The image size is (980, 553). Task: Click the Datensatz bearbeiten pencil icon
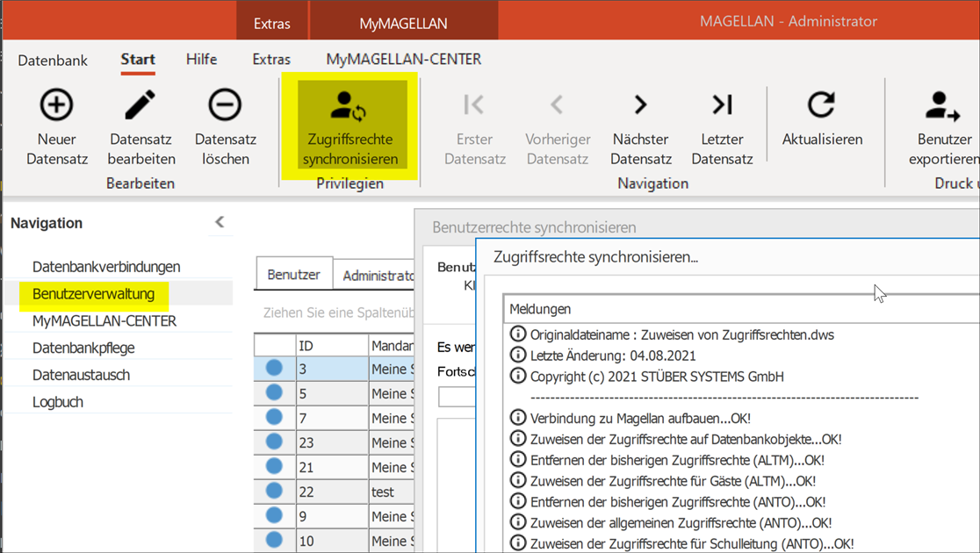(x=140, y=104)
